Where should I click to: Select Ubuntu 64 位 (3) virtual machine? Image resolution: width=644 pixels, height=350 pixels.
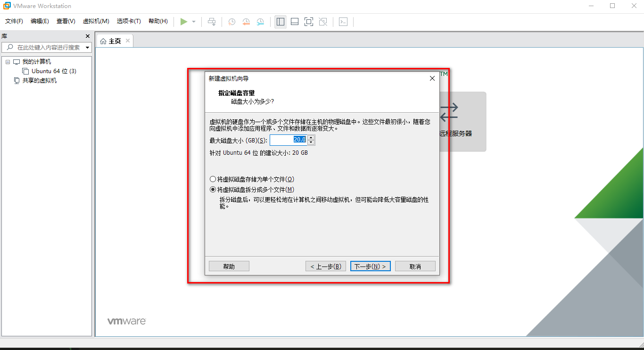(54, 71)
